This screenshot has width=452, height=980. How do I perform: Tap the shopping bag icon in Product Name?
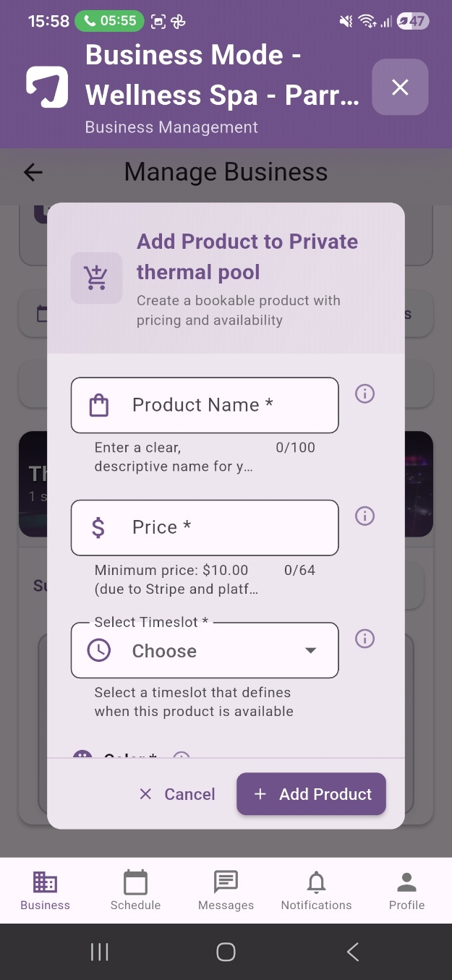99,405
